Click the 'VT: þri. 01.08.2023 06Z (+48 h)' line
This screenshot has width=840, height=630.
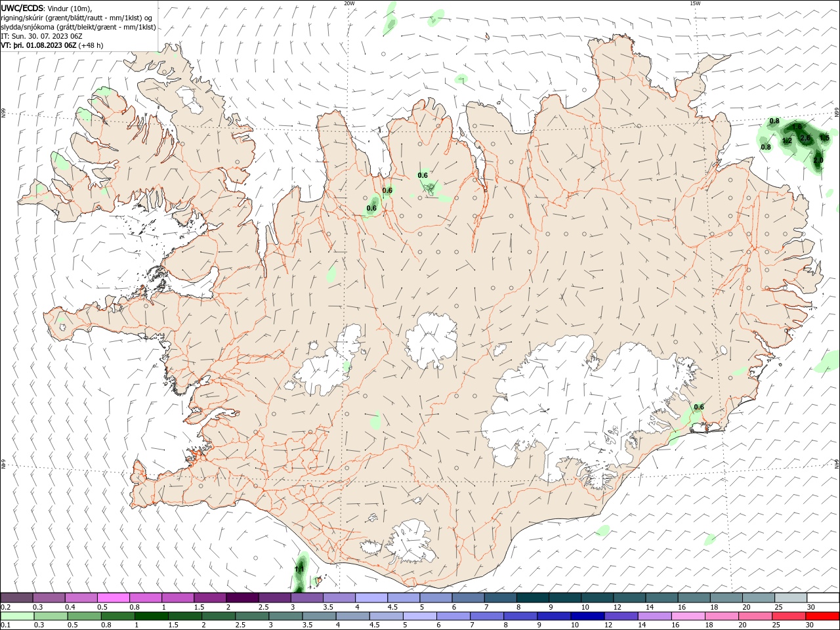[x=52, y=45]
